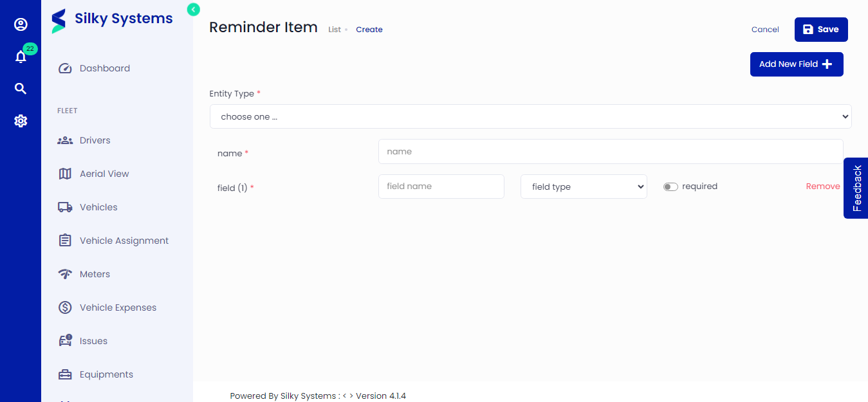Remove field (1) from the form
868x402 pixels.
pos(822,186)
